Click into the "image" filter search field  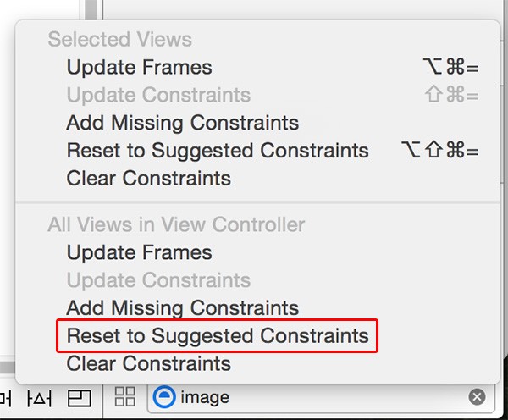pyautogui.click(x=321, y=398)
